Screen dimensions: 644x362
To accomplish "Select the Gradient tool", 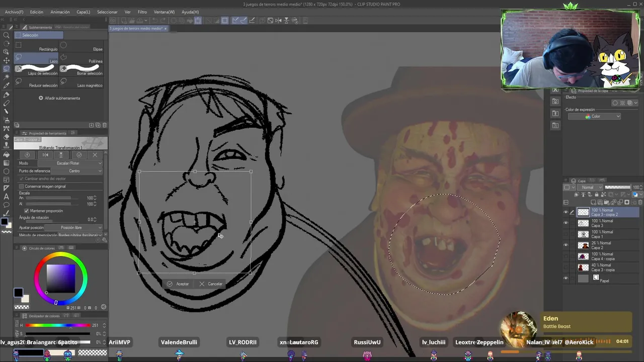I will click(7, 162).
